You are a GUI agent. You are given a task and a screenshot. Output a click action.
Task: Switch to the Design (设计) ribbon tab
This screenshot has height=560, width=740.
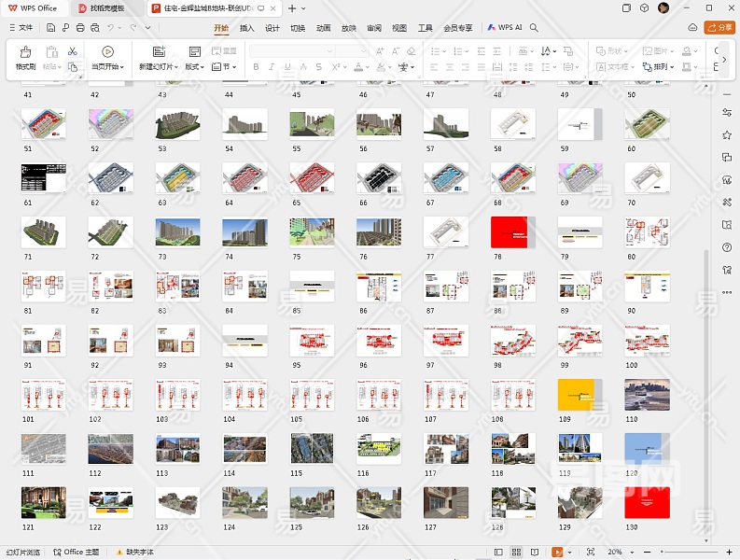point(272,28)
